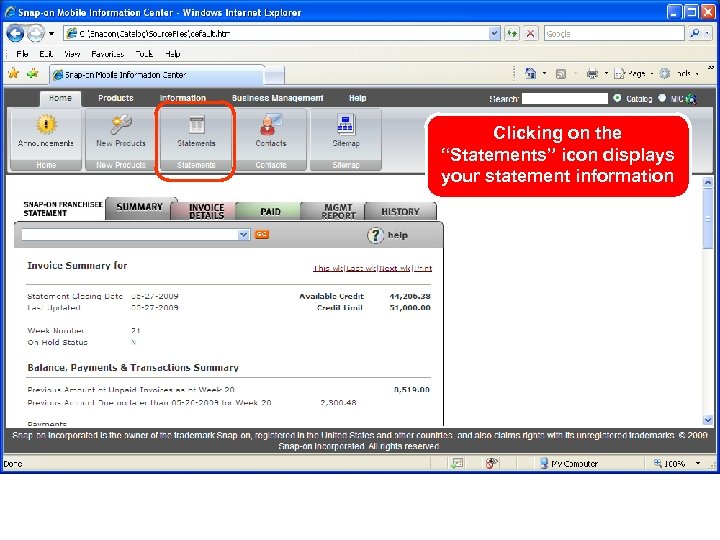Click the page scrollbar thumb
This screenshot has width=720, height=540.
click(x=708, y=219)
